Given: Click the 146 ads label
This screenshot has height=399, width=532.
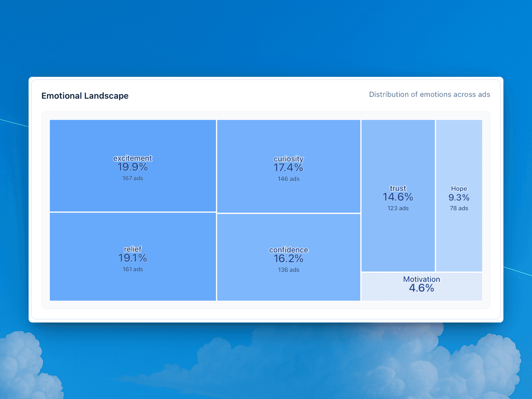Looking at the screenshot, I should coord(288,179).
